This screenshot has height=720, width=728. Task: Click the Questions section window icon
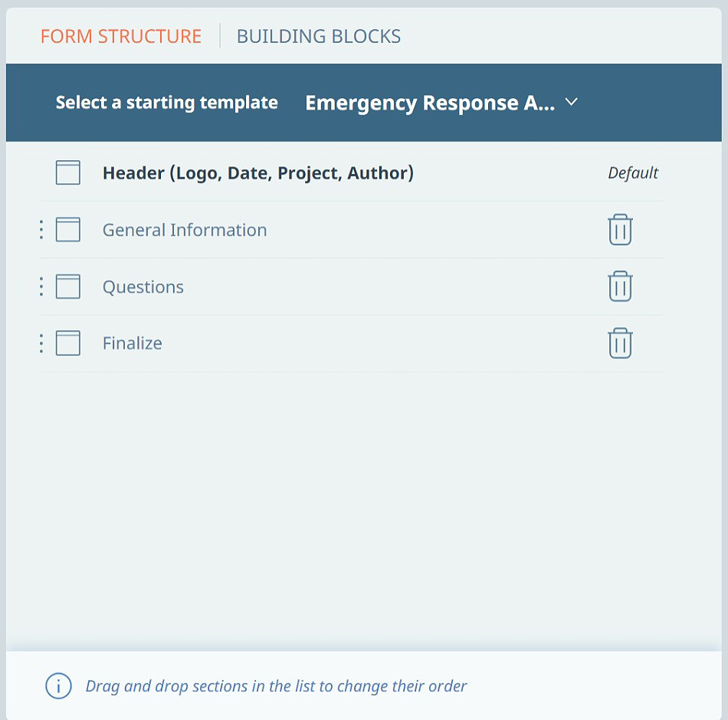(x=67, y=287)
